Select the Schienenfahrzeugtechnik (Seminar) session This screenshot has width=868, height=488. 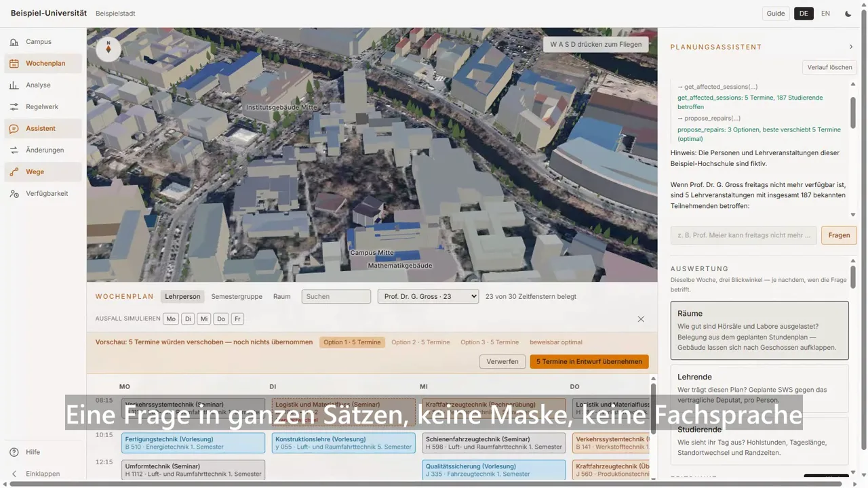click(494, 443)
